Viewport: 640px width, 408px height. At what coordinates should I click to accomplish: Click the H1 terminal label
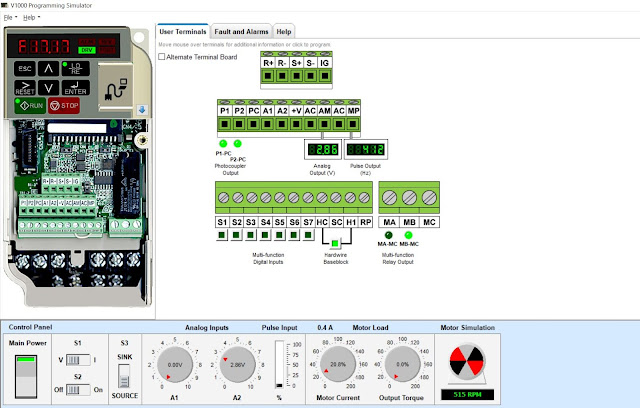[x=351, y=222]
